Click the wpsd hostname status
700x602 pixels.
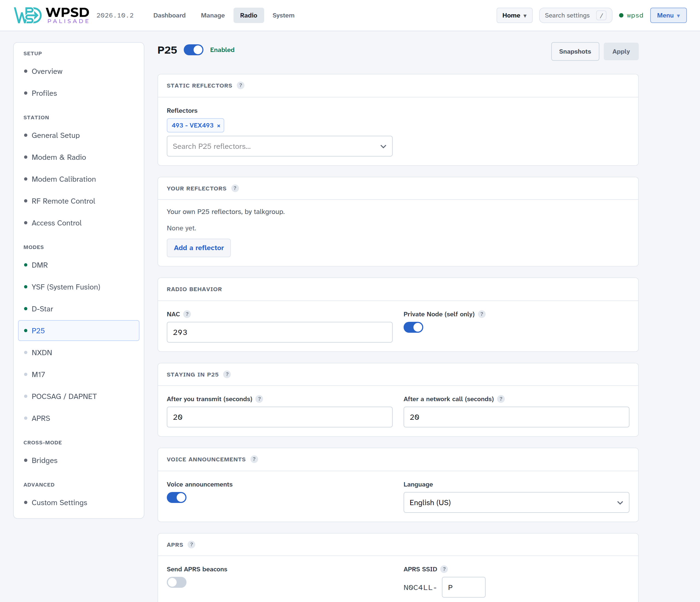pos(631,16)
